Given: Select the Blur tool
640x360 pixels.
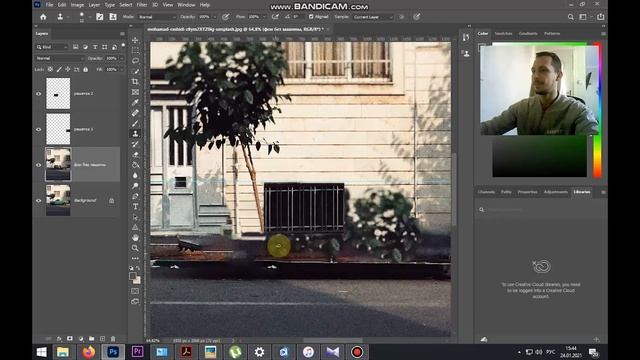Looking at the screenshot, I should [x=135, y=176].
